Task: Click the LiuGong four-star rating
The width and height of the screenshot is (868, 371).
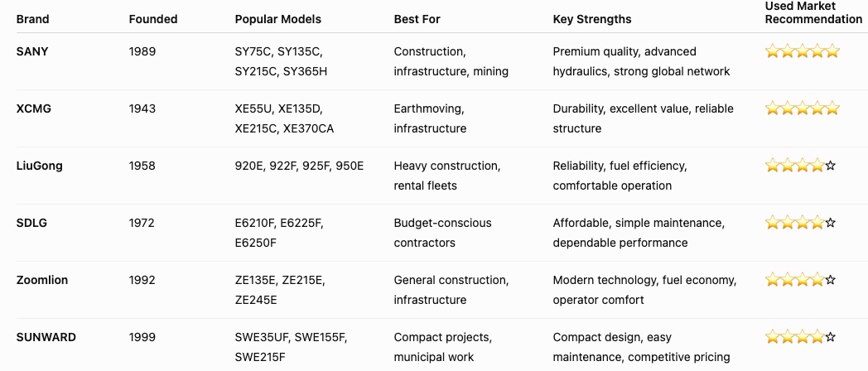Action: point(800,166)
